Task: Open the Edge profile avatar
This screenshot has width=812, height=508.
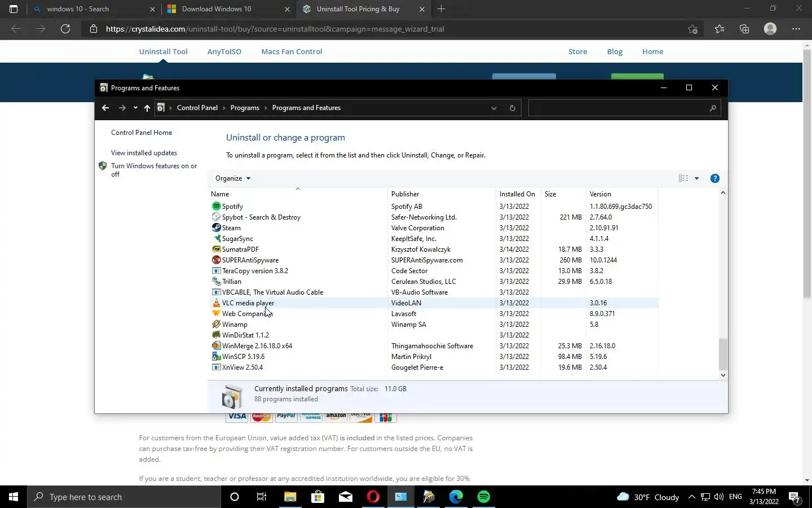Action: pos(770,29)
